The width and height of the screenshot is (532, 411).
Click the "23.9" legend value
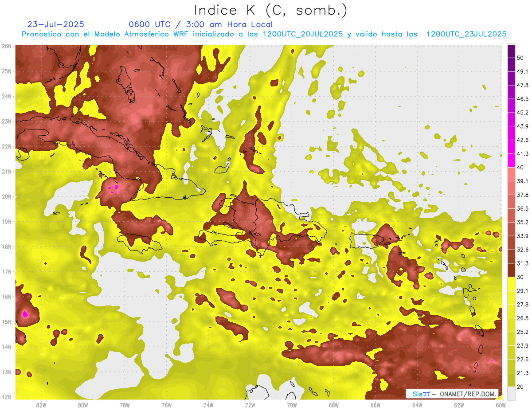point(522,346)
